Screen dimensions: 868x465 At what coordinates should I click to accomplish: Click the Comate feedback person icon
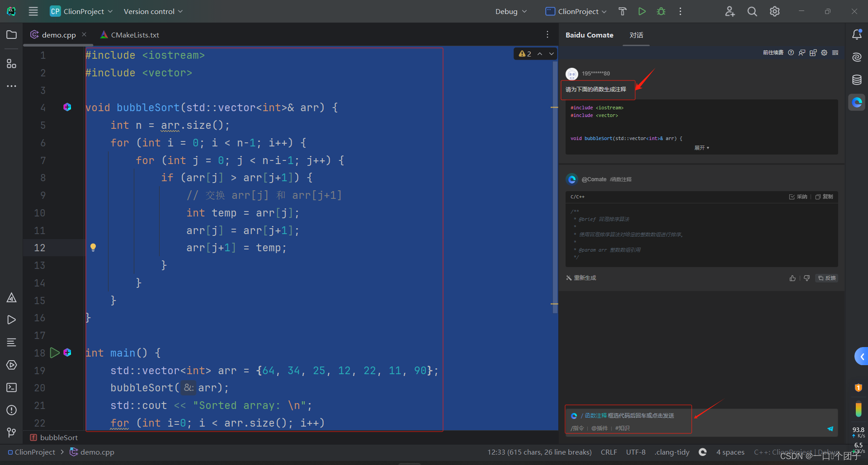[802, 52]
